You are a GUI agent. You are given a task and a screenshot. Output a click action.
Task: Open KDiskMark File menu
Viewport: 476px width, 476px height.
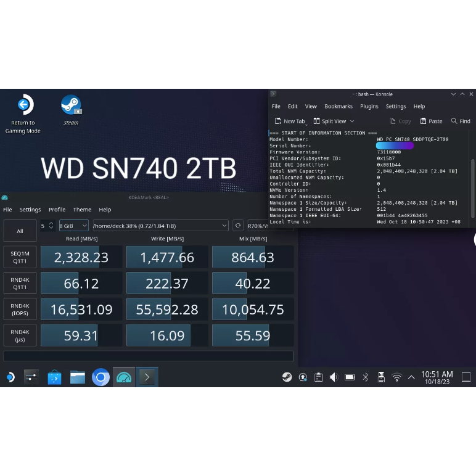[x=7, y=210]
